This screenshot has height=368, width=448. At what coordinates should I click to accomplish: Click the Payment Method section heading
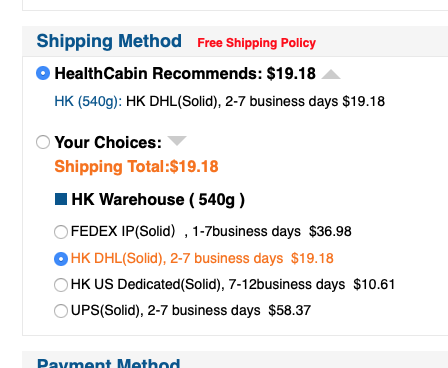pos(109,363)
